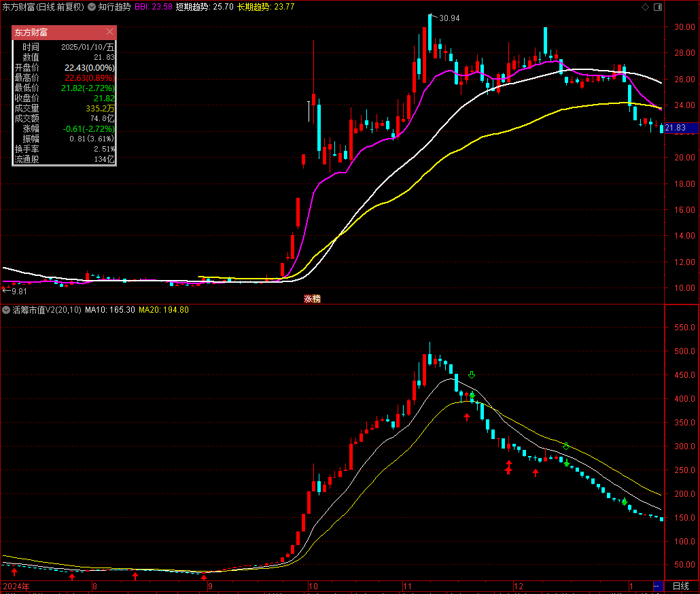Expand the 活筹市值V2 indicator dropdown arrow
700x594 pixels.
pyautogui.click(x=6, y=310)
